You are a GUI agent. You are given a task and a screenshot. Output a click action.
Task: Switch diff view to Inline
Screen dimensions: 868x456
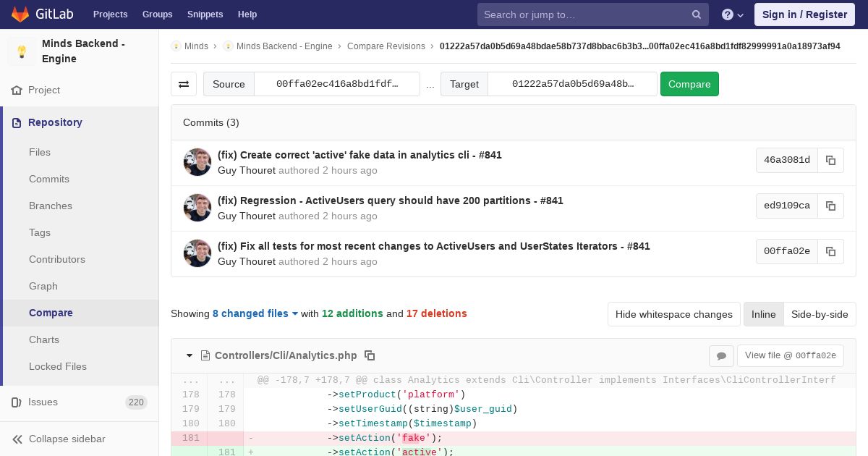763,314
